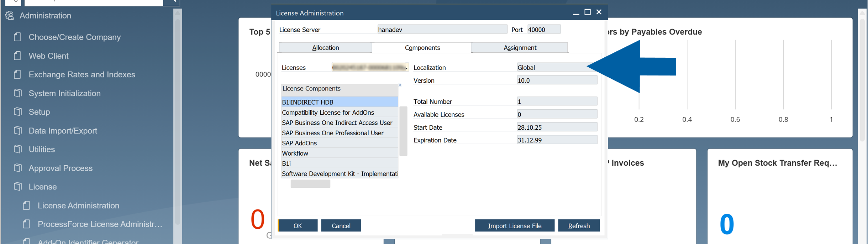
Task: Expand the System Initialization folder
Action: click(x=64, y=93)
